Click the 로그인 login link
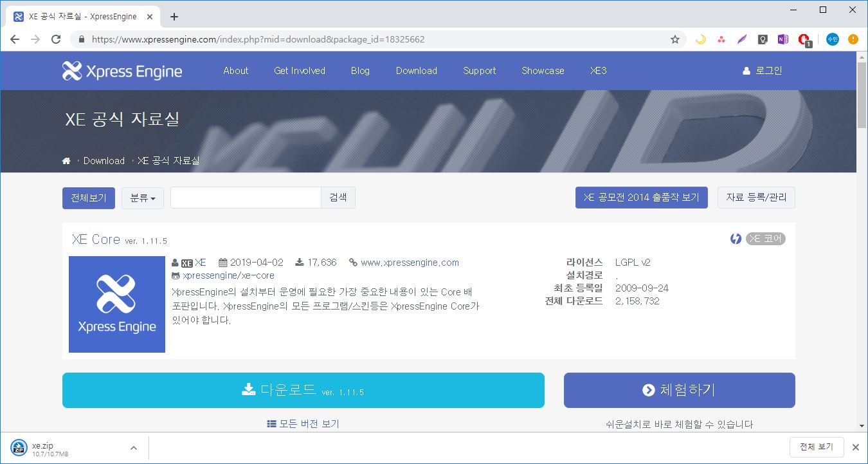Image resolution: width=868 pixels, height=464 pixels. 763,71
